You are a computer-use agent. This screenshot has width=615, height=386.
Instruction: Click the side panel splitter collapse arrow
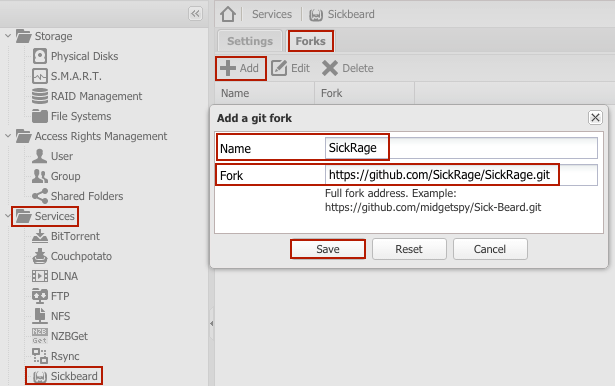tap(211, 324)
